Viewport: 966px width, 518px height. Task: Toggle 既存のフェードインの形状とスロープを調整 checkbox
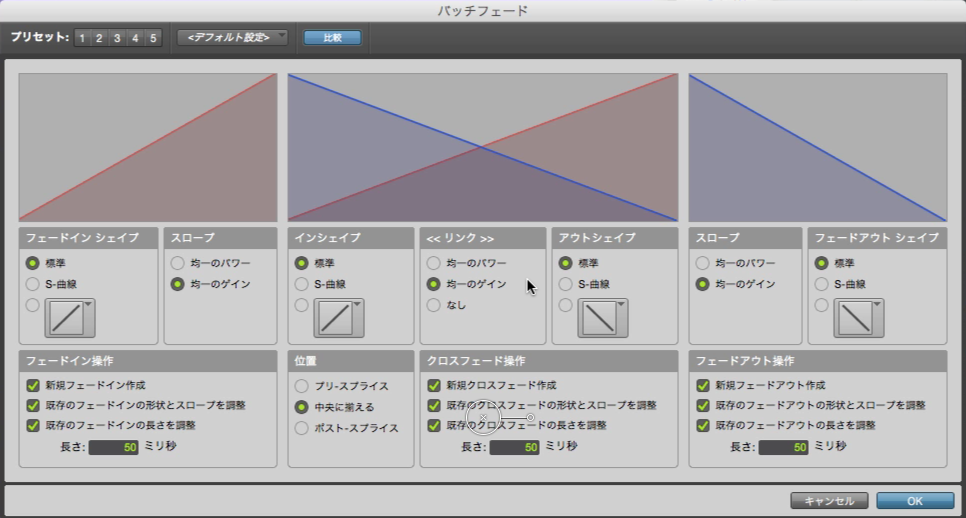33,405
